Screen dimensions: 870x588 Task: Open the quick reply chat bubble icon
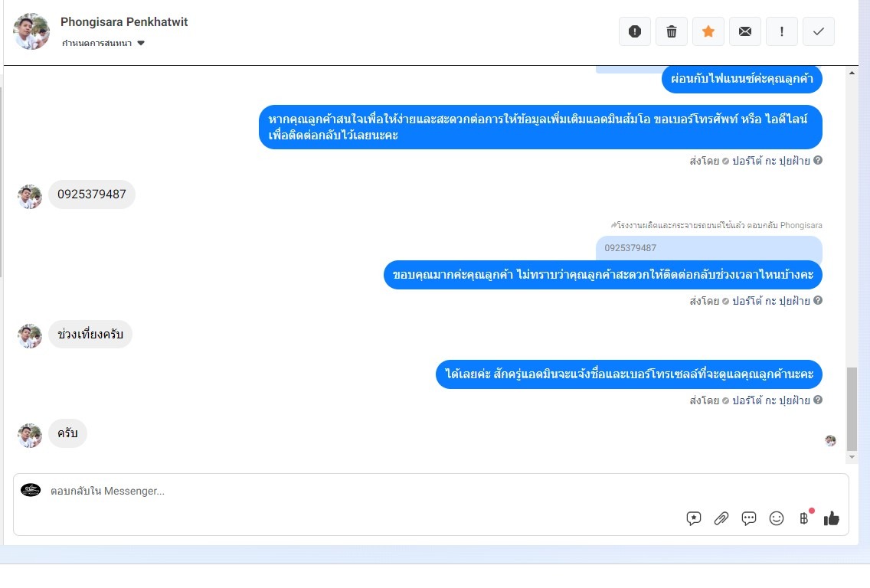click(x=749, y=518)
